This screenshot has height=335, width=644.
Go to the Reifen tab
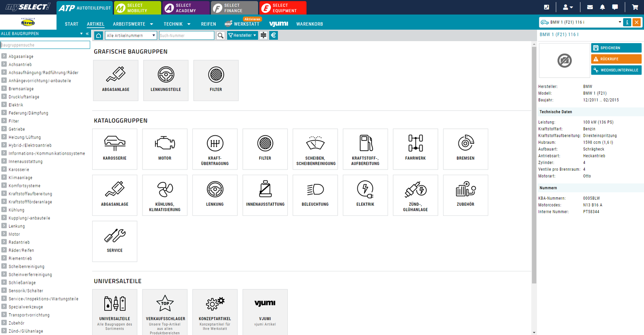(208, 24)
